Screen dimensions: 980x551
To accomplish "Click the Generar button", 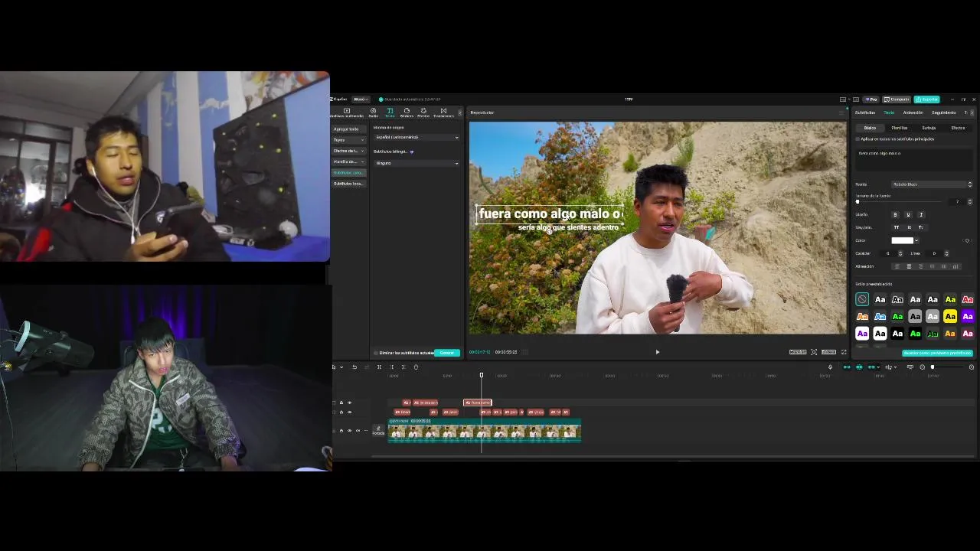I will (447, 353).
